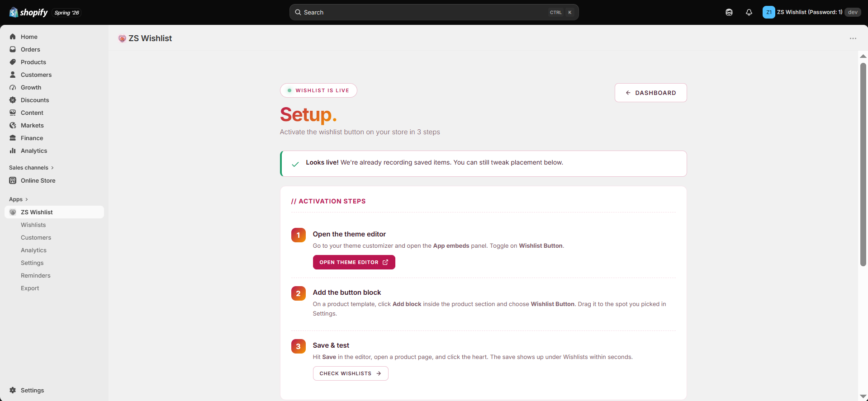
Task: Click the Spring '26 edition badge
Action: click(x=67, y=13)
